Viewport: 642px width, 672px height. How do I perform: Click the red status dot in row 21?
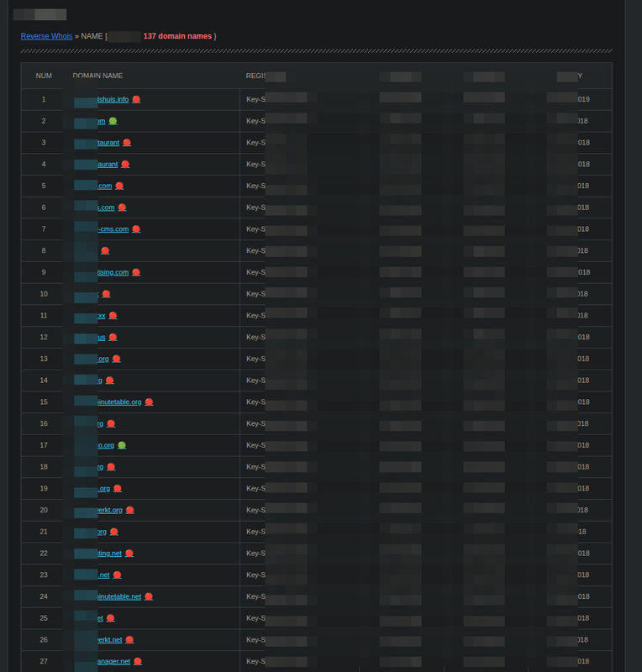point(114,532)
